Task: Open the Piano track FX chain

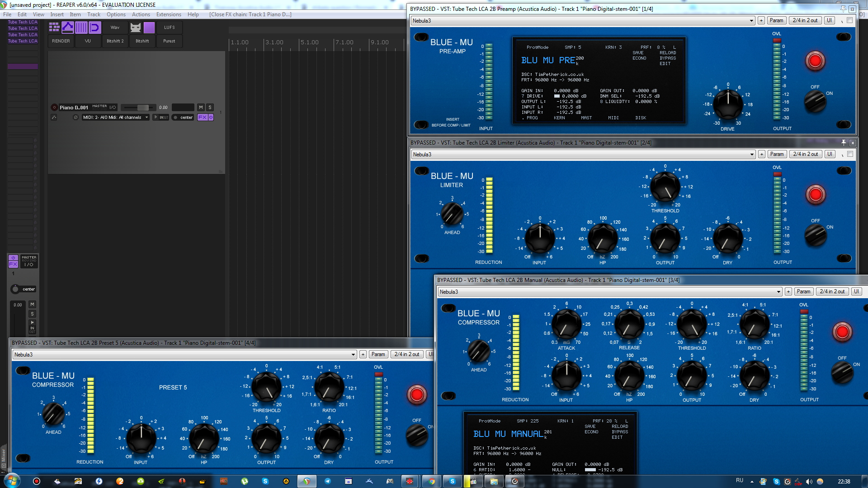Action: pyautogui.click(x=202, y=117)
